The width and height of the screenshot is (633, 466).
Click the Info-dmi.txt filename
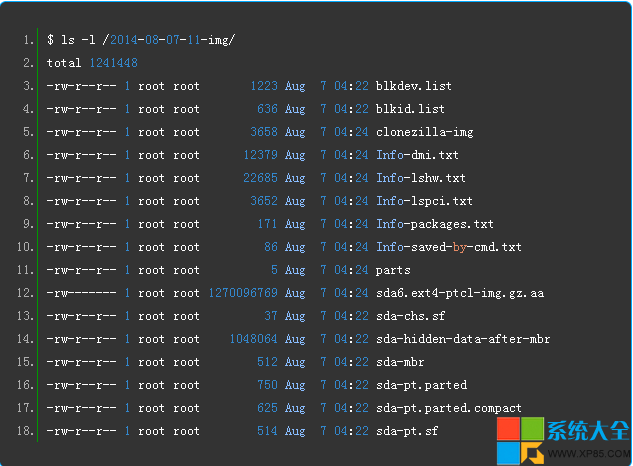pos(417,155)
